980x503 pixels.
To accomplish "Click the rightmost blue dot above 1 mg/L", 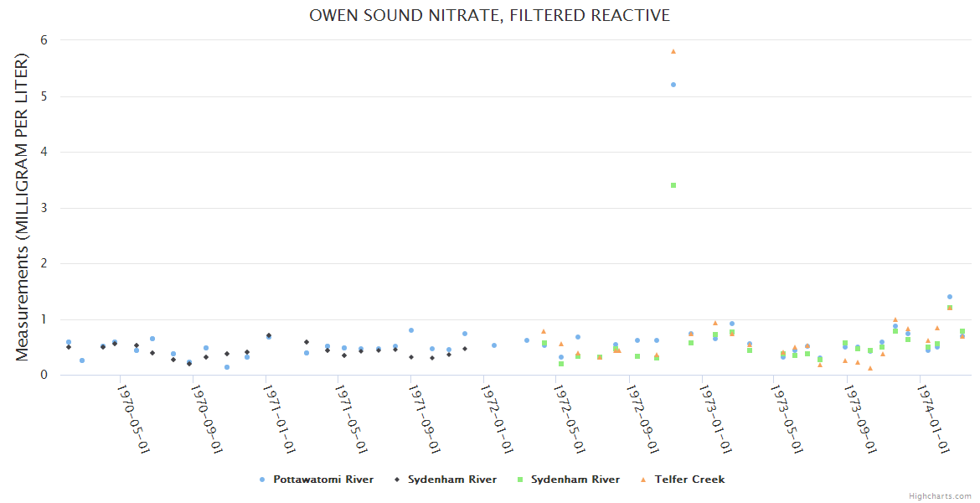I will click(950, 297).
